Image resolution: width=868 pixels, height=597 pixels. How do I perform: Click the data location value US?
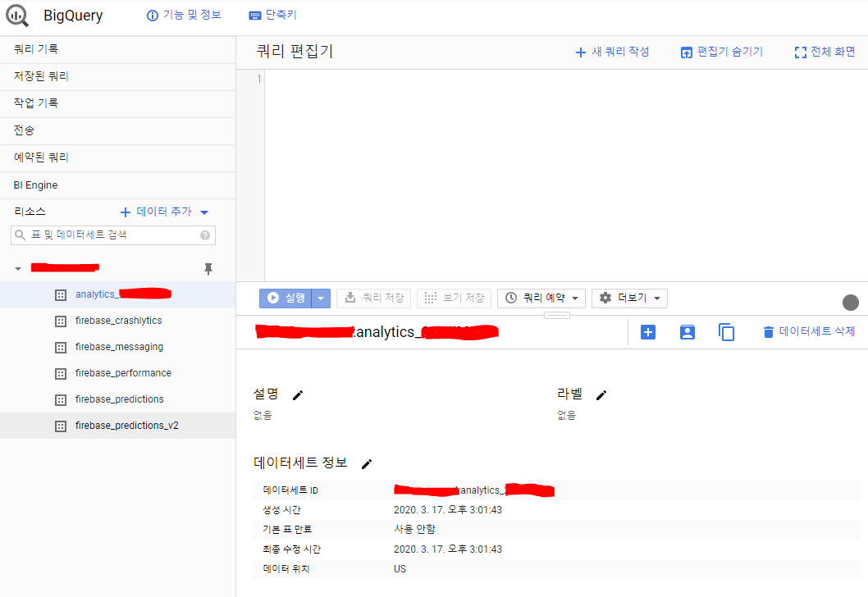pyautogui.click(x=400, y=569)
